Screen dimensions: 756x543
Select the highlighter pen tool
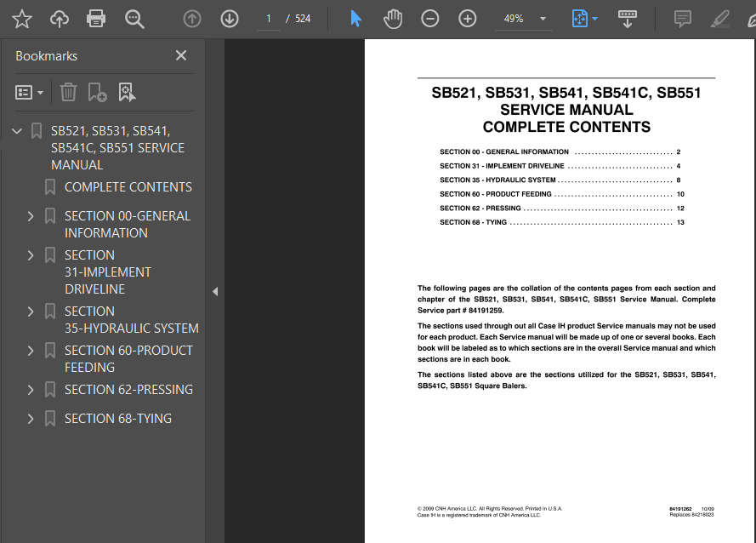point(719,19)
